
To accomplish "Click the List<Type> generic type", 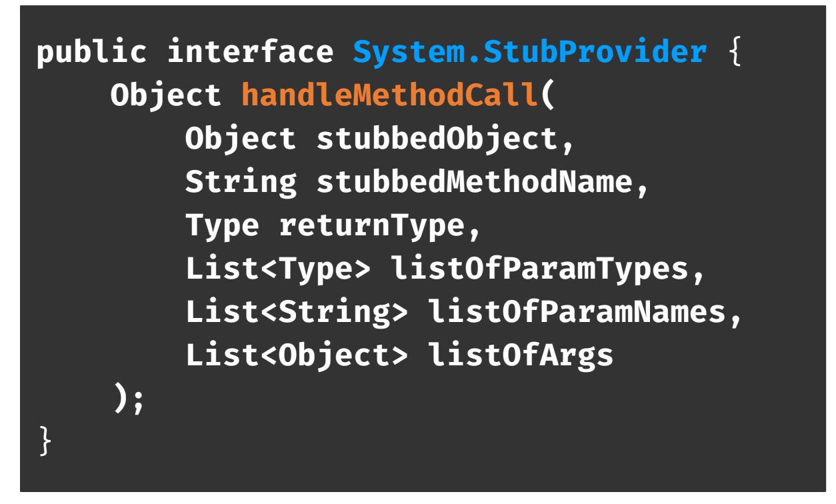I will pyautogui.click(x=277, y=269).
